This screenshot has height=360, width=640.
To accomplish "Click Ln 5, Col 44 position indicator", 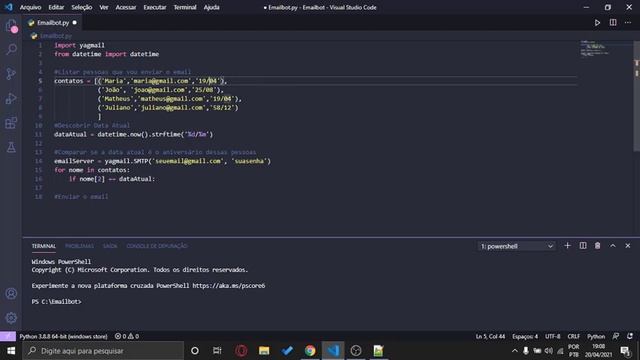I will [490, 336].
